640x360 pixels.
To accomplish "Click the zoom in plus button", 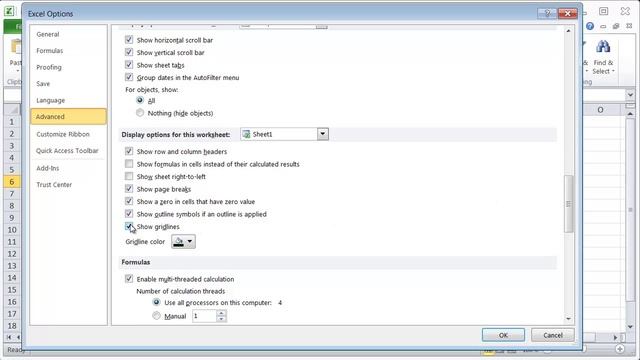I will (x=620, y=349).
